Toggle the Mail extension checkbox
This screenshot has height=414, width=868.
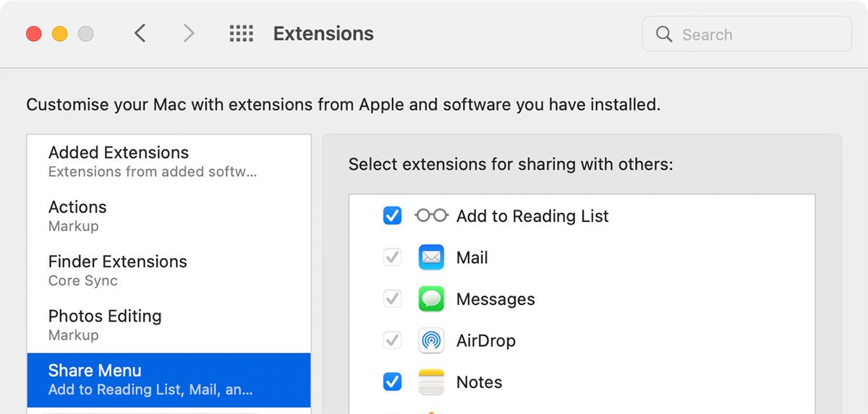392,257
